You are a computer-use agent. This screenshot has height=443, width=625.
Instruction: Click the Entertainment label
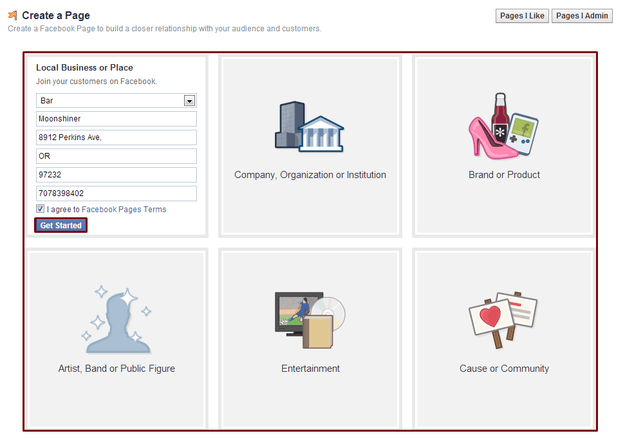click(311, 368)
